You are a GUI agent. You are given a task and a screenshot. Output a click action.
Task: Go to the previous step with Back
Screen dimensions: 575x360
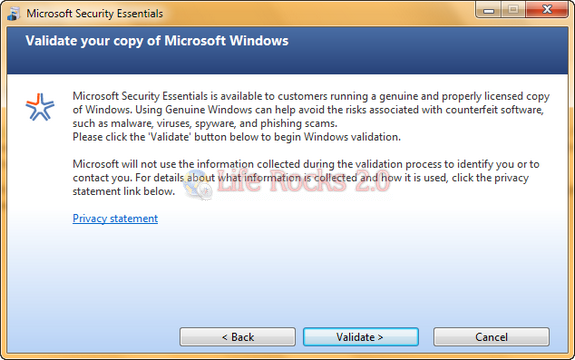(238, 337)
